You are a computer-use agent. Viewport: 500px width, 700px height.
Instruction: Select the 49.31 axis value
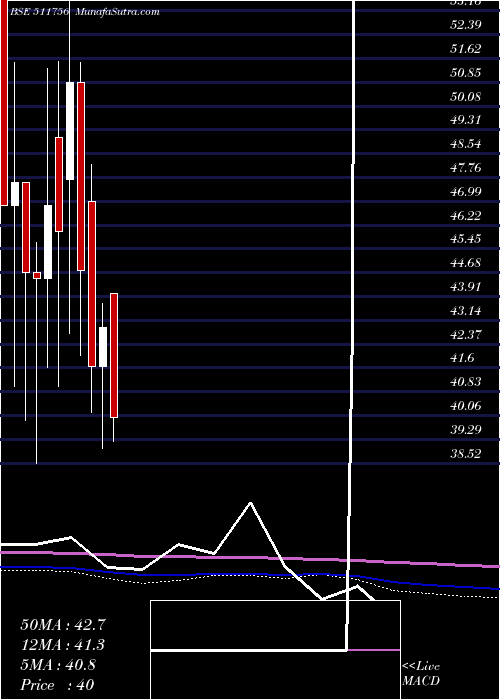point(466,120)
